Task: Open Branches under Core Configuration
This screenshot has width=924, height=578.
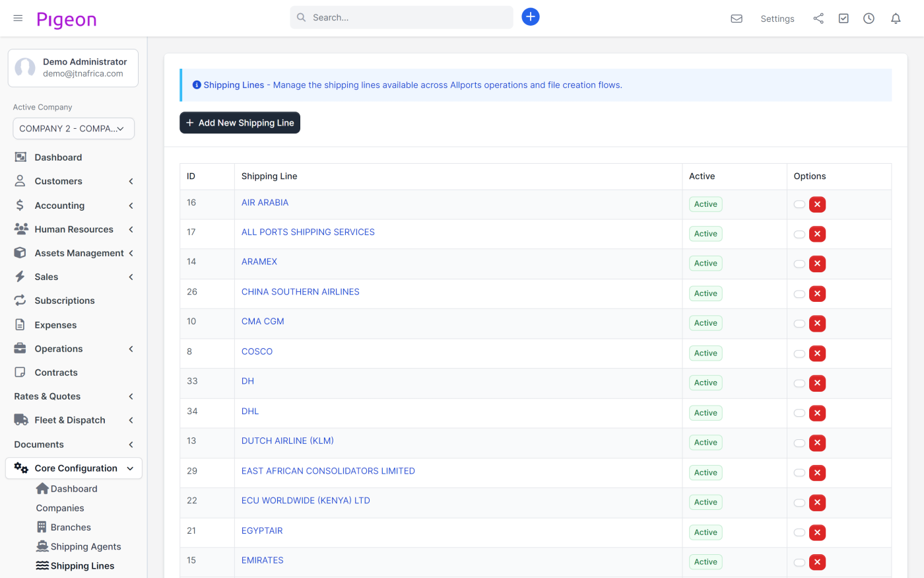Action: (63, 527)
